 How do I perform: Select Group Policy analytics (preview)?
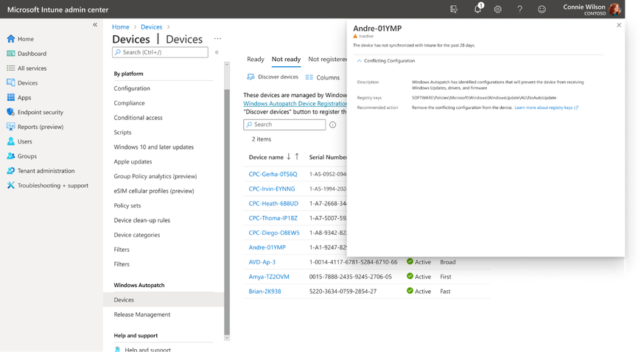155,176
